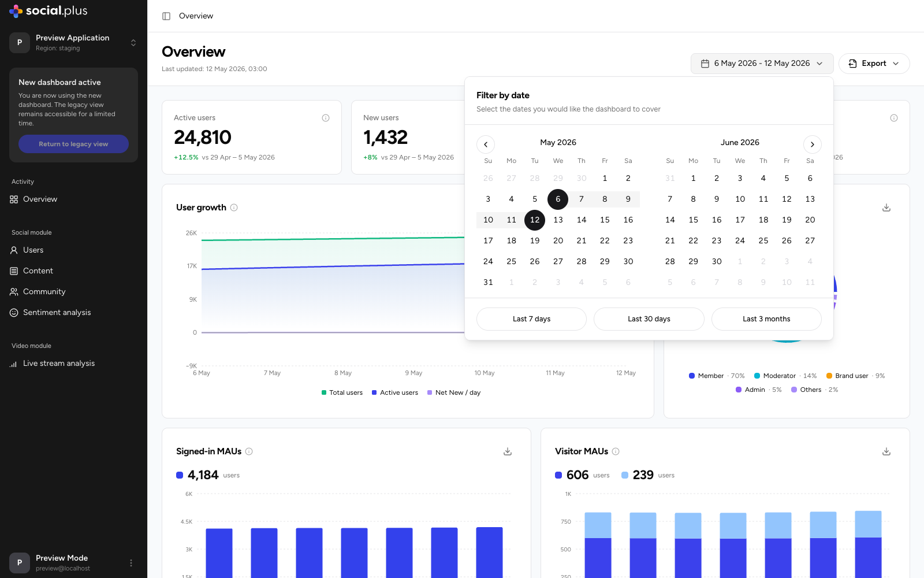Toggle Brand user legend entry

pos(855,376)
